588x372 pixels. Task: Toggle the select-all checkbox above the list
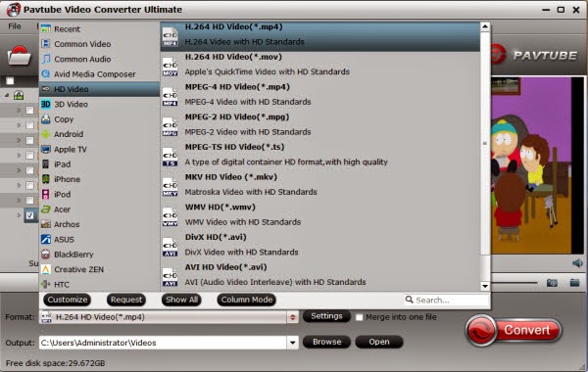(x=10, y=80)
